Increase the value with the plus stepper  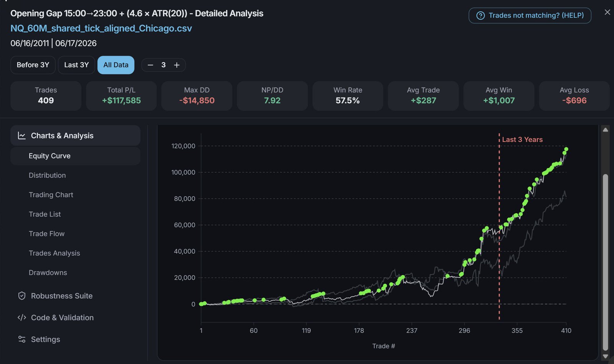coord(177,65)
